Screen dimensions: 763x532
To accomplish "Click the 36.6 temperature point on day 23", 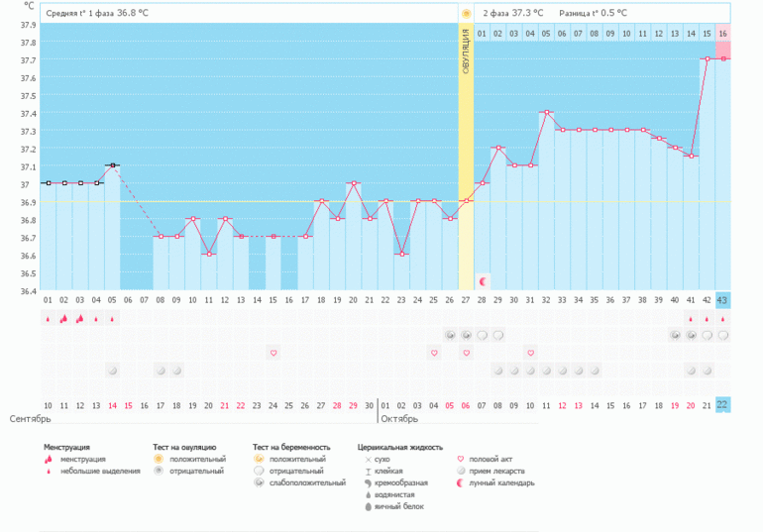I will point(401,254).
